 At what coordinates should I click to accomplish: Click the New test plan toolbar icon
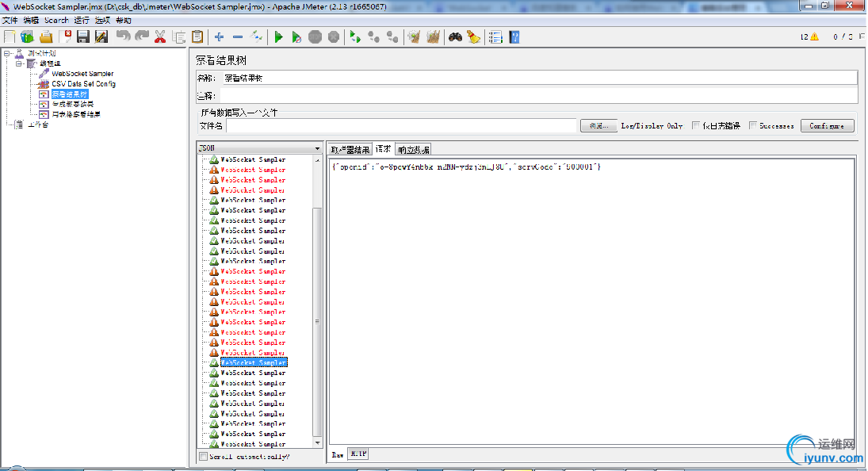pos(10,37)
